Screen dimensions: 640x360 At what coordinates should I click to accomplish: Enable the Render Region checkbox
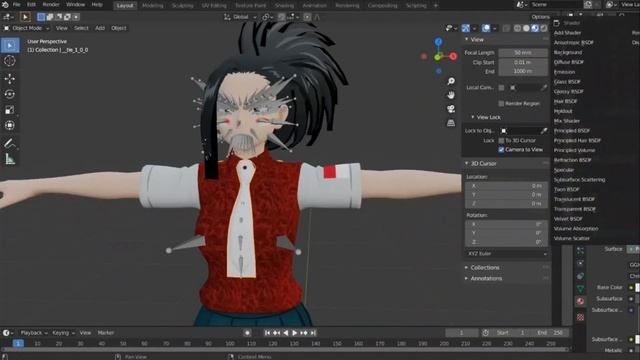click(x=501, y=104)
